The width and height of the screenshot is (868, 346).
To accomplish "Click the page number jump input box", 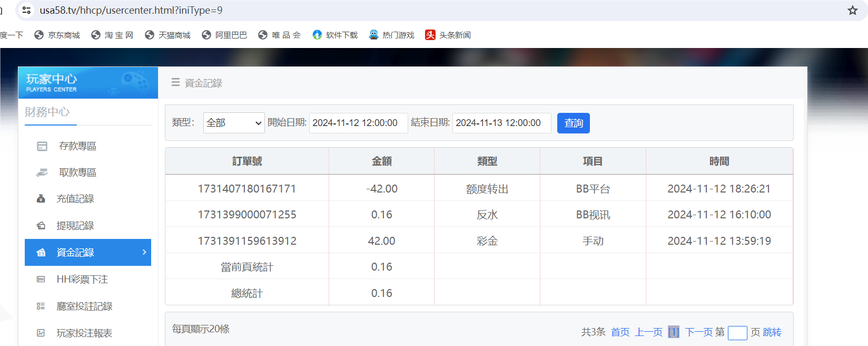I will click(737, 333).
